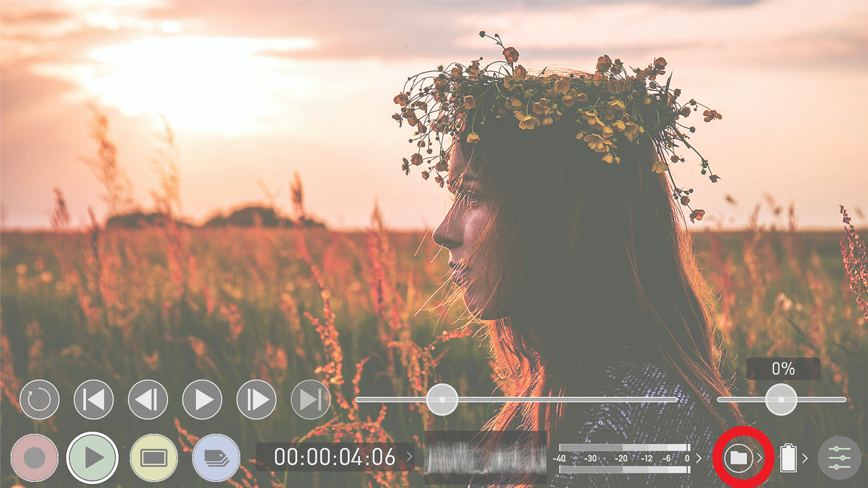Open the audio level meters
868x488 pixels.
pyautogui.click(x=624, y=458)
